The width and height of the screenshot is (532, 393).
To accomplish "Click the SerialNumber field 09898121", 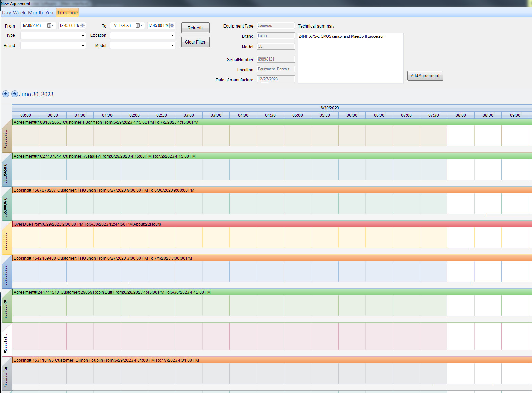I will (276, 59).
